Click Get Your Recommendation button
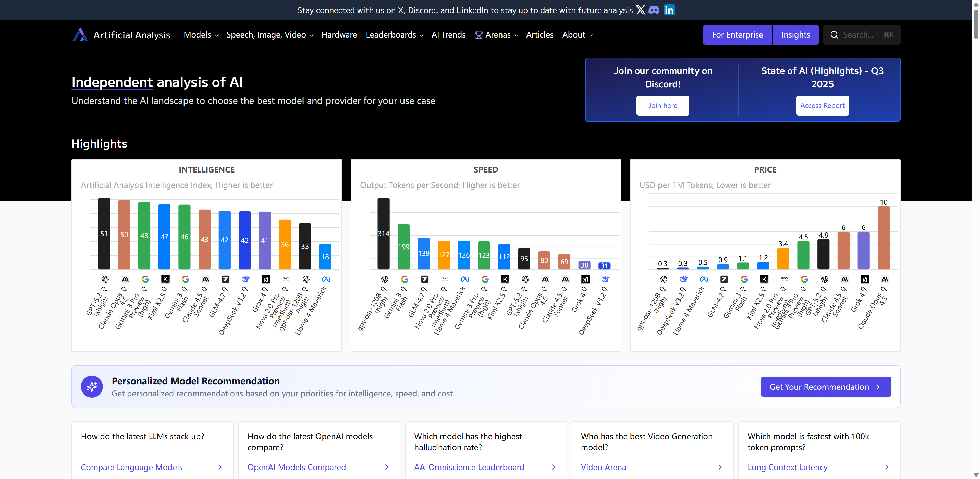Image resolution: width=980 pixels, height=479 pixels. coord(826,387)
